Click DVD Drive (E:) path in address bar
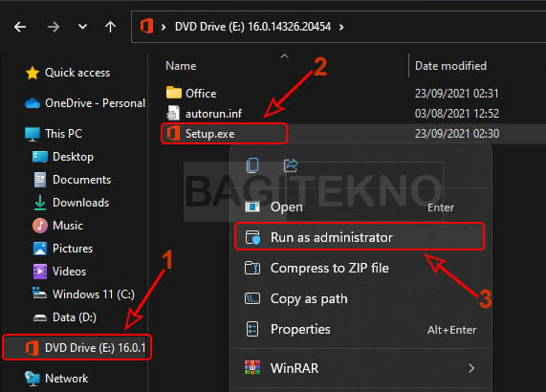 [252, 27]
